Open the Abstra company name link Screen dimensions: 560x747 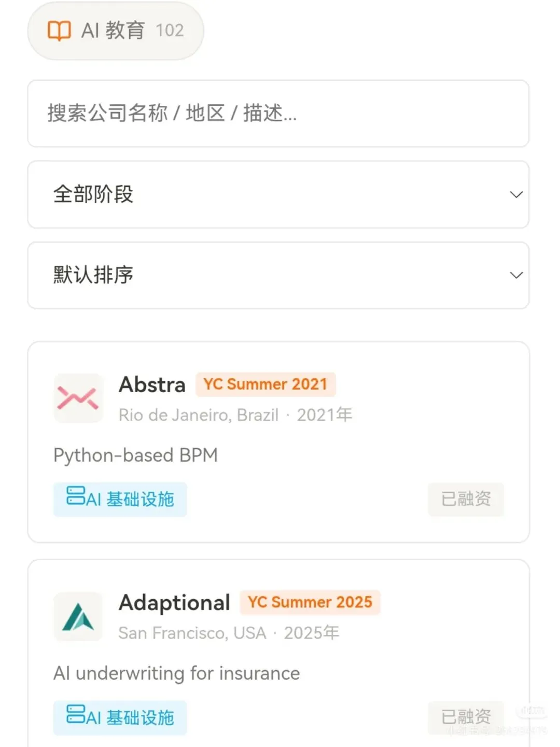tap(152, 385)
